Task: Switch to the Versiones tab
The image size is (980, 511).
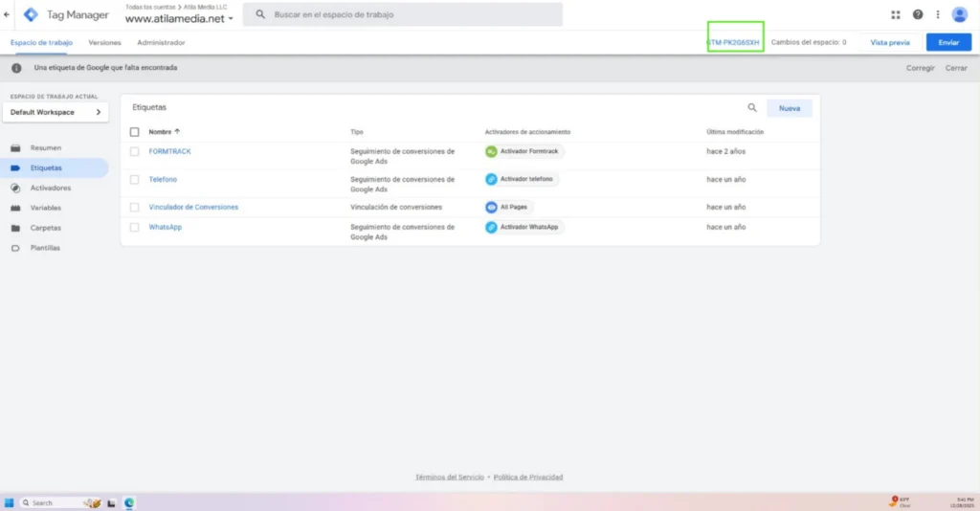Action: (x=104, y=42)
